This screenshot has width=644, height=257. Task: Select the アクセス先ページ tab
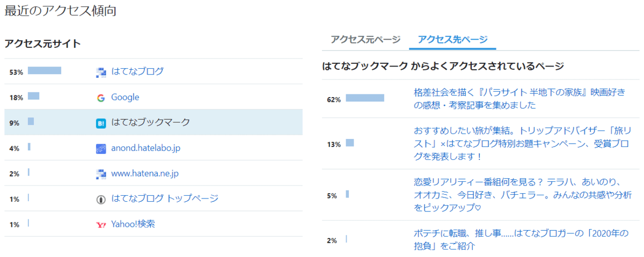452,39
